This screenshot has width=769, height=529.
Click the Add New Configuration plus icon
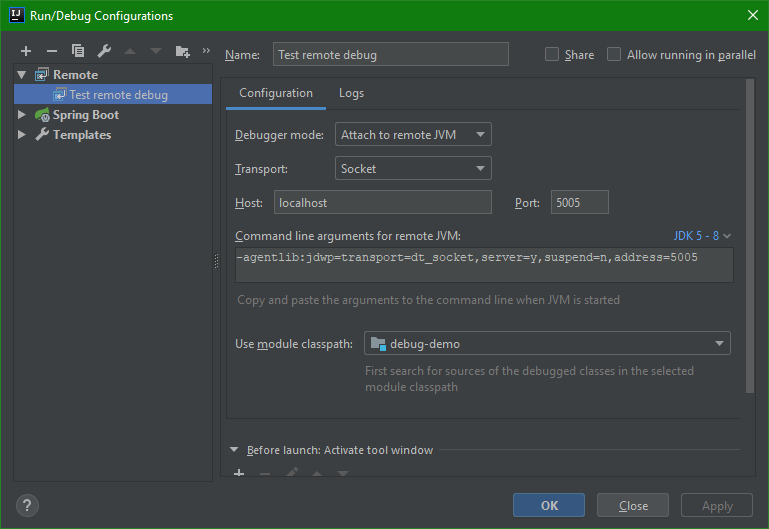pos(26,51)
